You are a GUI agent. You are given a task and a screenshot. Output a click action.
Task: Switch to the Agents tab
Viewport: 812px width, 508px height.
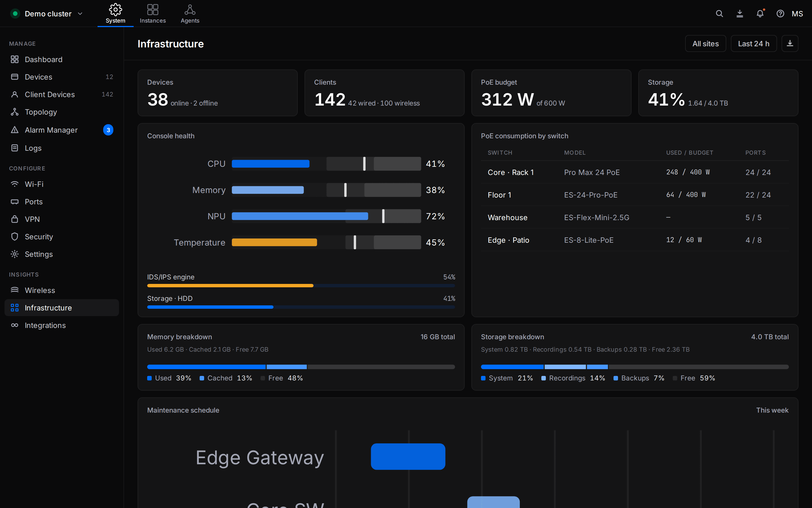190,14
